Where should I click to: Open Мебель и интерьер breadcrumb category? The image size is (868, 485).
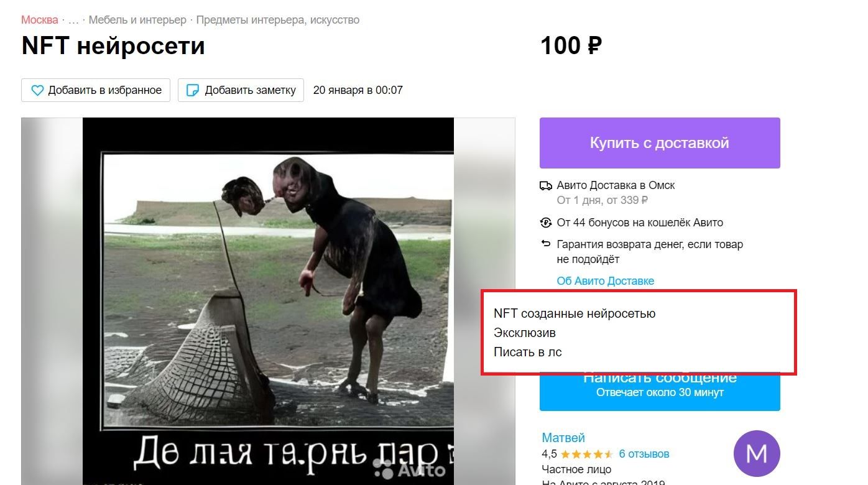[x=137, y=20]
